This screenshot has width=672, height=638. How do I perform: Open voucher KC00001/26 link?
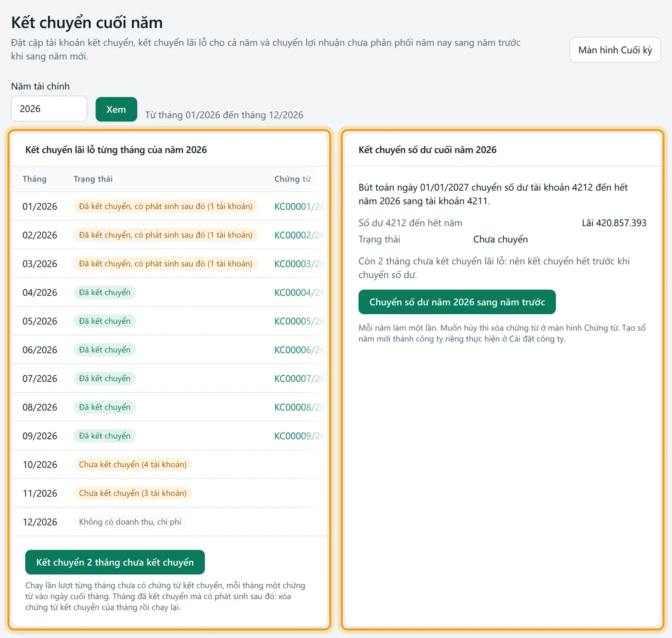click(x=300, y=207)
